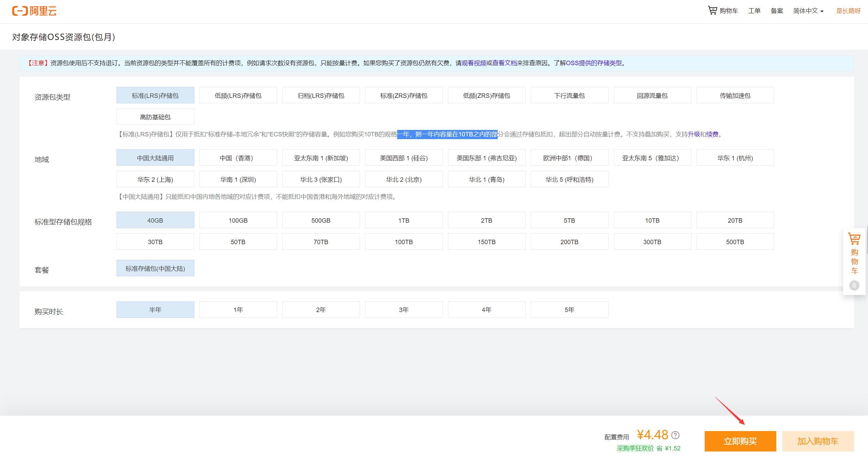Set purchase duration to 半年
The image size is (868, 459).
pos(155,310)
